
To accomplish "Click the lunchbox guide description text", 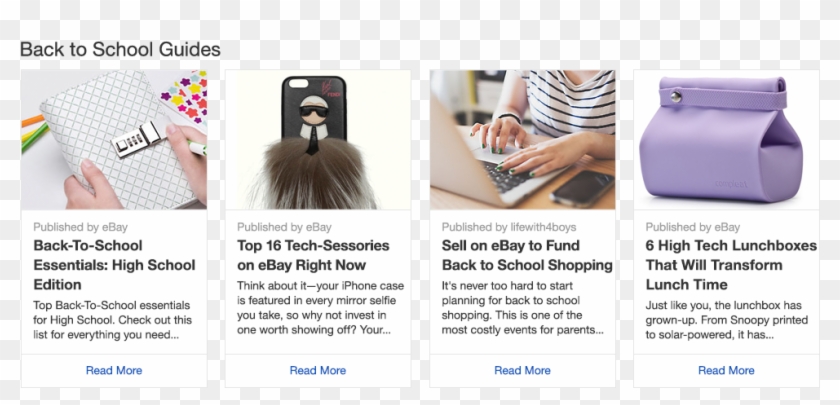I will (x=723, y=320).
